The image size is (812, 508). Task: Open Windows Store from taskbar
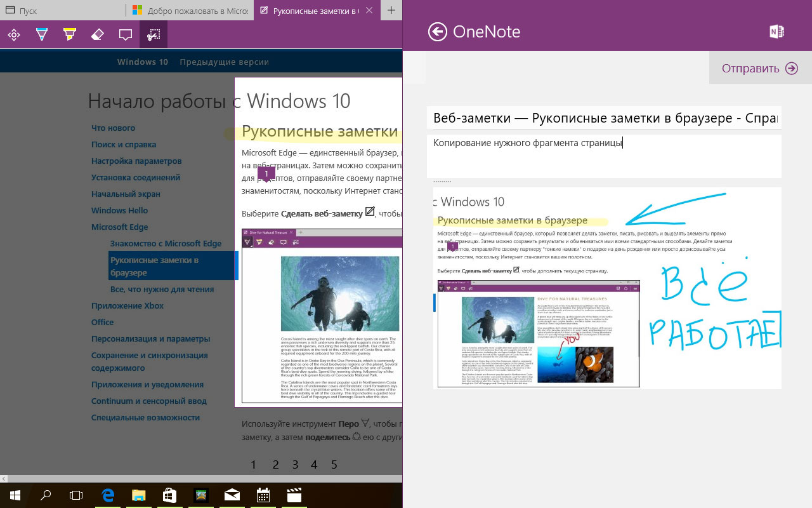pos(170,495)
